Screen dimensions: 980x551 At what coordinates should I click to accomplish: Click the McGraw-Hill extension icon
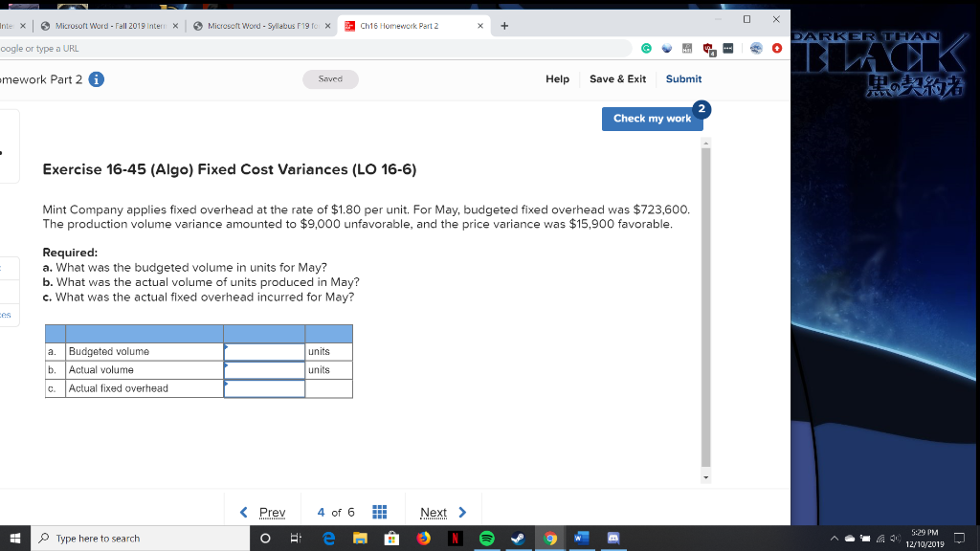tap(686, 48)
